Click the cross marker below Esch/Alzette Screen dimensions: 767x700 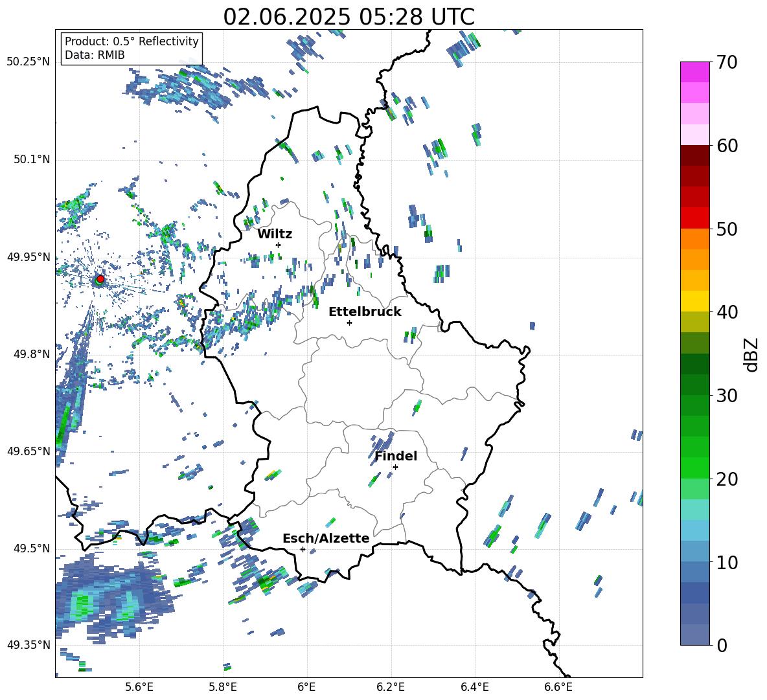[303, 549]
